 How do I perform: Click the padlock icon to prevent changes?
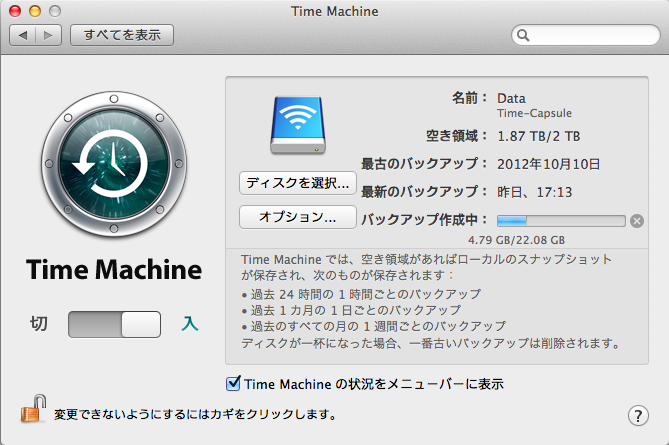33,409
